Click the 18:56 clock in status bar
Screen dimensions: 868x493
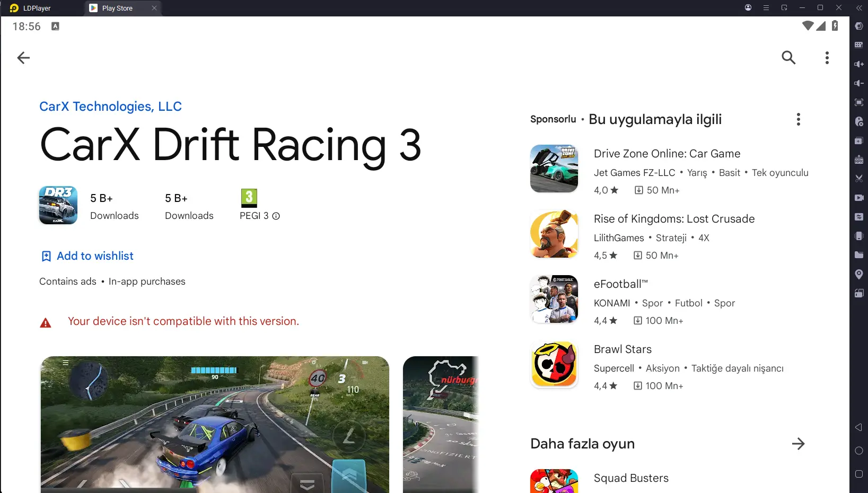tap(27, 27)
